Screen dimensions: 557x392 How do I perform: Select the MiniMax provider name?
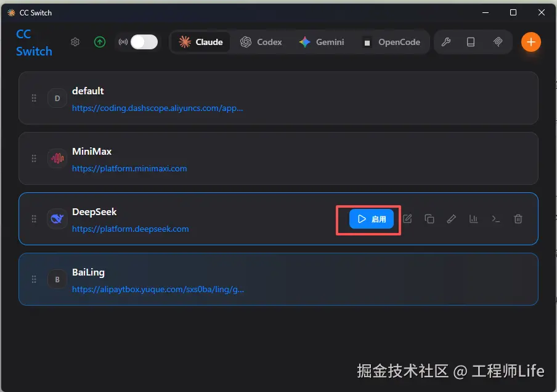click(x=92, y=152)
